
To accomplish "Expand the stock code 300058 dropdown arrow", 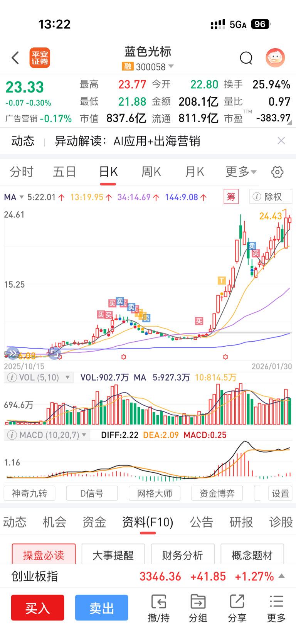I will click(171, 66).
